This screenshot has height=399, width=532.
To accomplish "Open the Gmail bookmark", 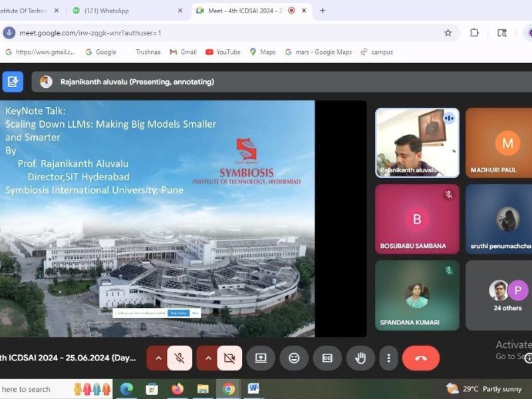I will tap(183, 52).
